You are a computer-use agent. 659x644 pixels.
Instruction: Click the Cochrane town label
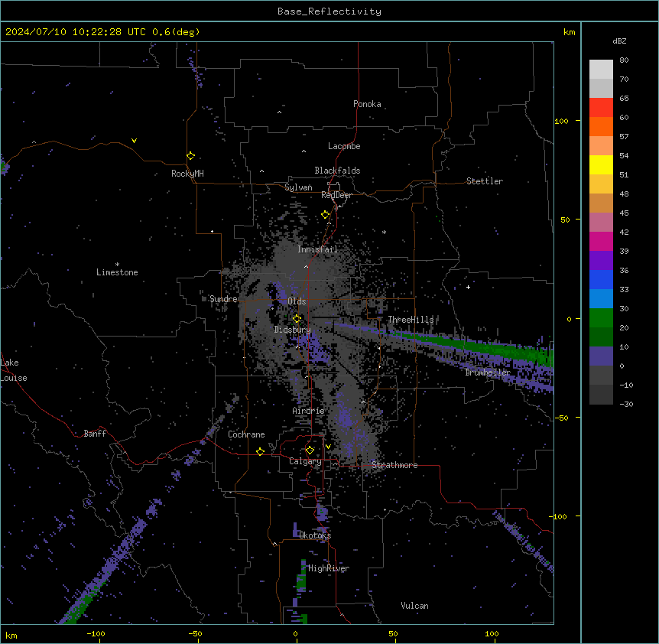(x=246, y=434)
